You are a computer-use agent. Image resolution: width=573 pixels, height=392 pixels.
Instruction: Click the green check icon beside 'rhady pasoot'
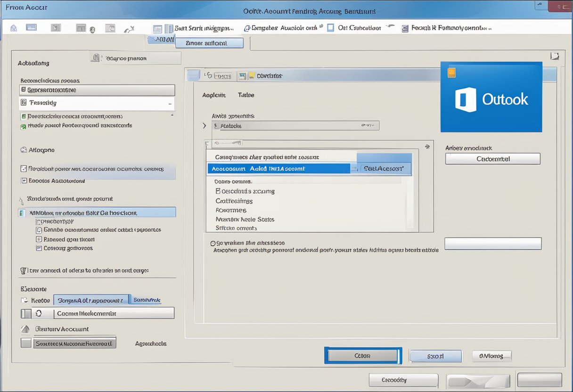point(23,126)
